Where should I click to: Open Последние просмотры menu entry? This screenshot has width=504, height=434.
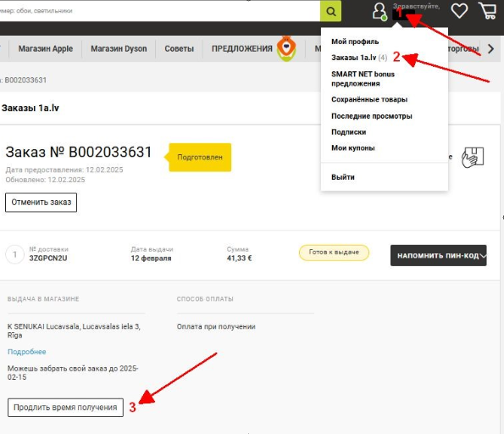pyautogui.click(x=372, y=116)
